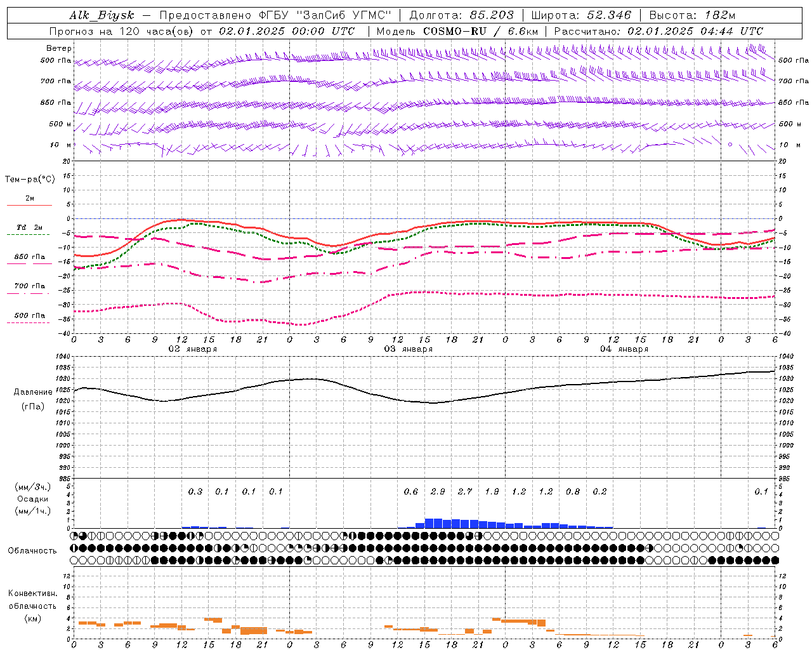Select the Долгота: 85.203 header value

(x=461, y=16)
